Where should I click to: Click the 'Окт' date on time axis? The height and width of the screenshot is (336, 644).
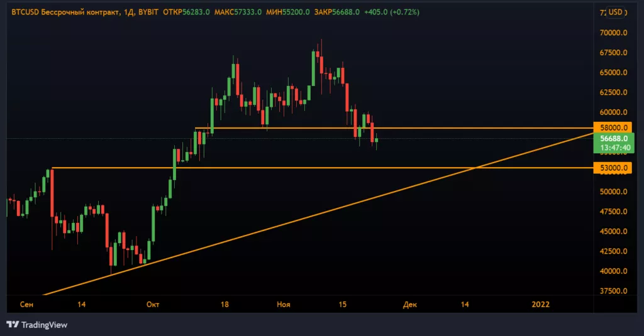(x=153, y=305)
